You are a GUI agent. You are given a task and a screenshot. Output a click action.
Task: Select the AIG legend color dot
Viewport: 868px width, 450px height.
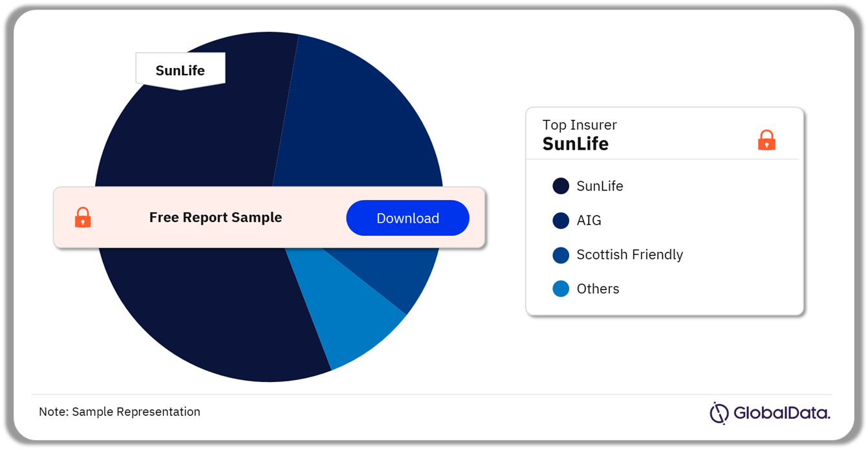(x=561, y=221)
